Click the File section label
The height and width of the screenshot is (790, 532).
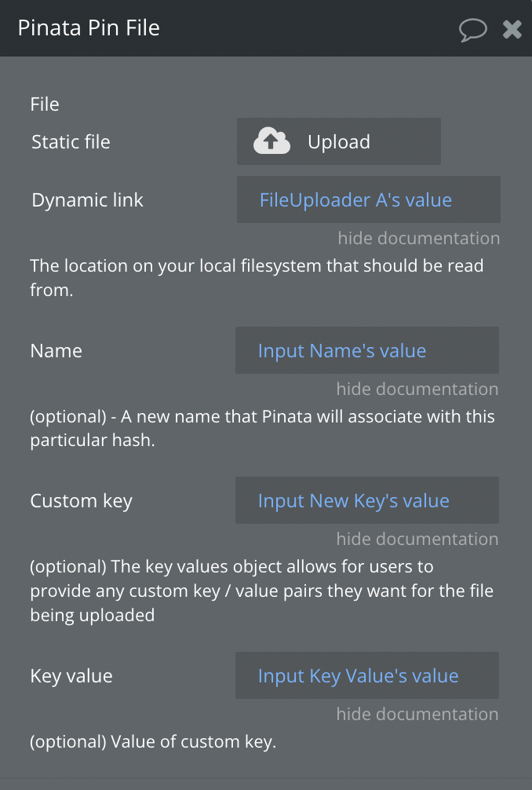click(44, 104)
